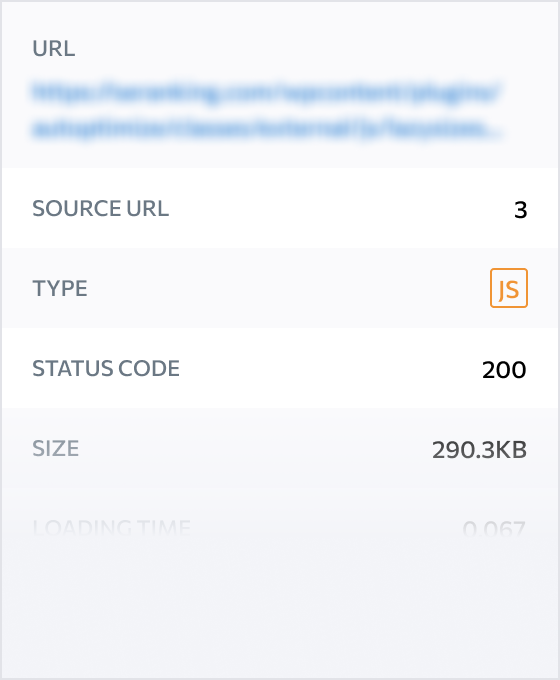This screenshot has width=560, height=680.
Task: Select the STATUS CODE row background
Action: coord(280,368)
